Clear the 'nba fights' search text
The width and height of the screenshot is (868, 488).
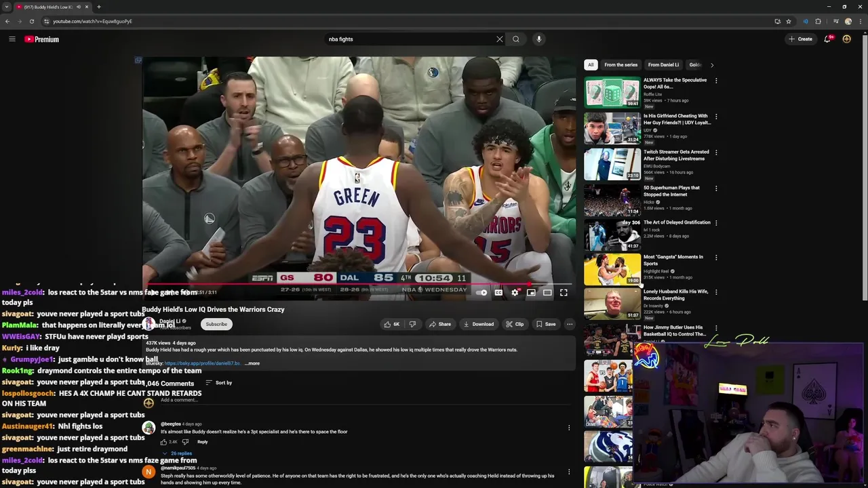coord(500,39)
